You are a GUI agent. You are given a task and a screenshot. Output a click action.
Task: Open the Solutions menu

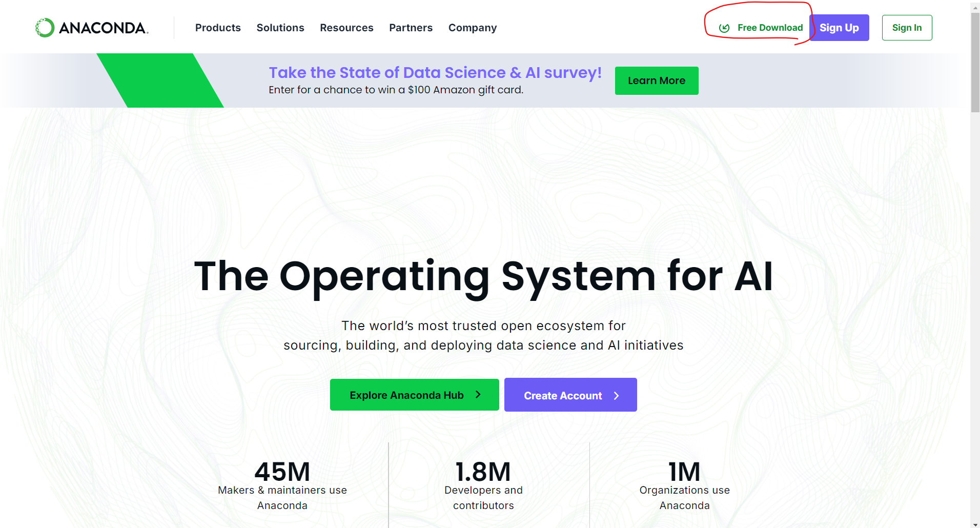tap(280, 28)
